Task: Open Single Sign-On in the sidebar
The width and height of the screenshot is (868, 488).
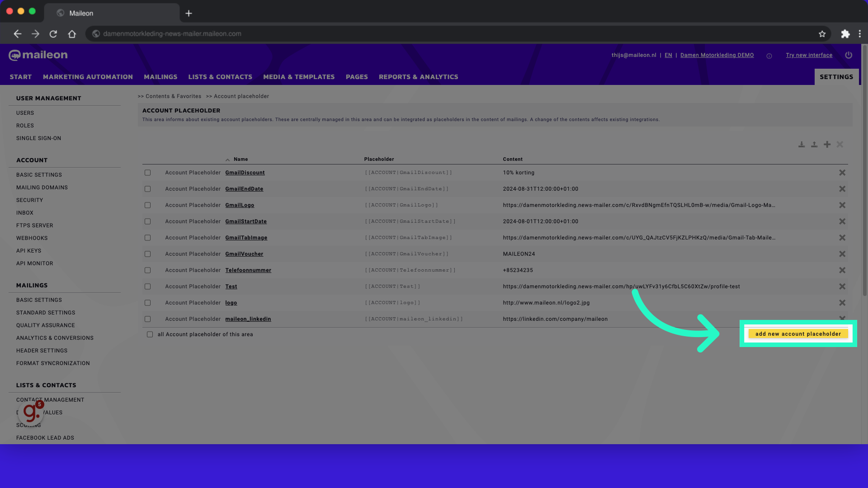Action: point(38,138)
